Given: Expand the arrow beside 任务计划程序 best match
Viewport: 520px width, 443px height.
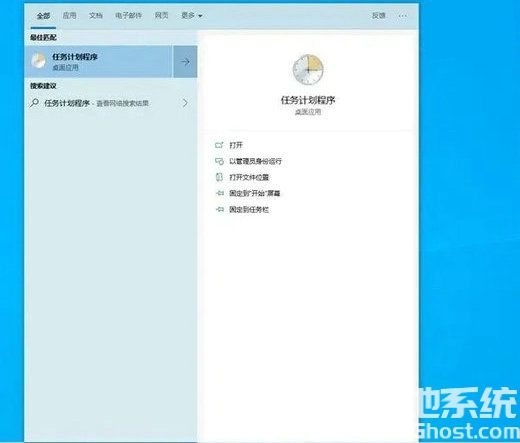Looking at the screenshot, I should pos(185,62).
